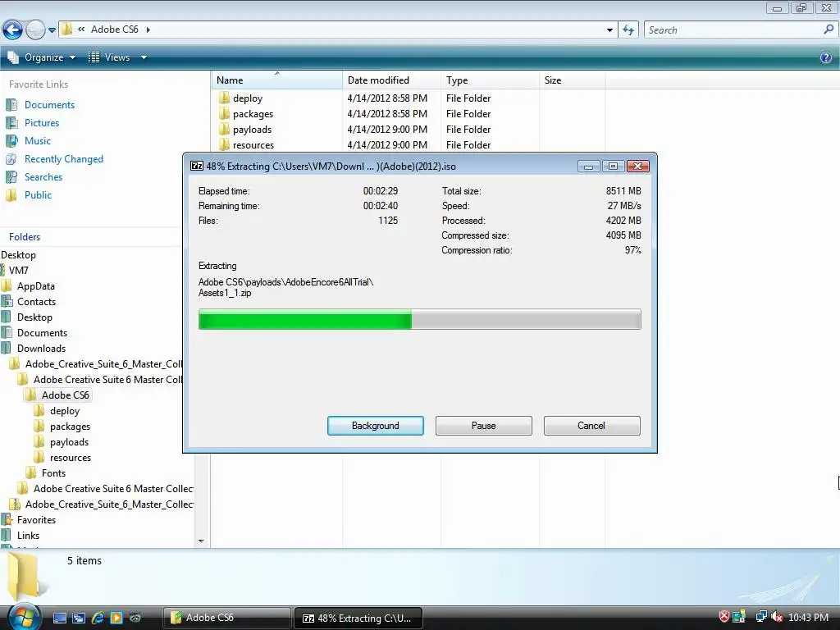The height and width of the screenshot is (630, 840).
Task: Click the Refresh button beside address bar
Action: click(x=628, y=30)
